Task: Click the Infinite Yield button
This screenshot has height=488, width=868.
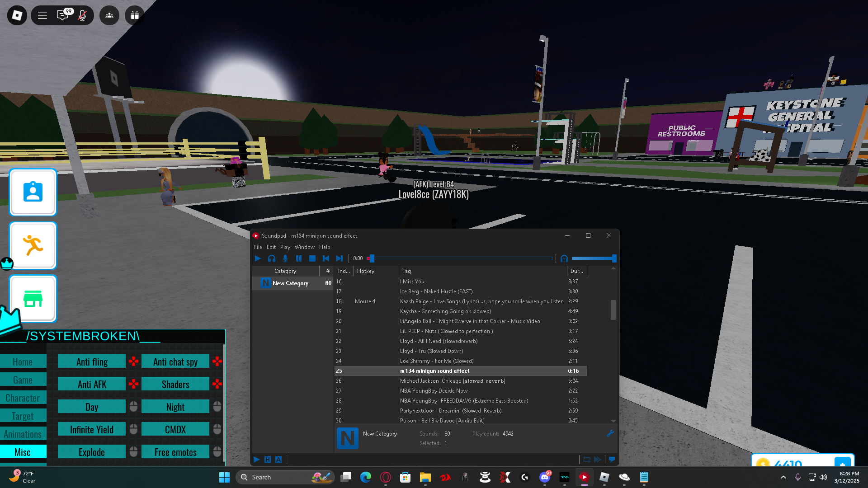Action: pyautogui.click(x=92, y=429)
